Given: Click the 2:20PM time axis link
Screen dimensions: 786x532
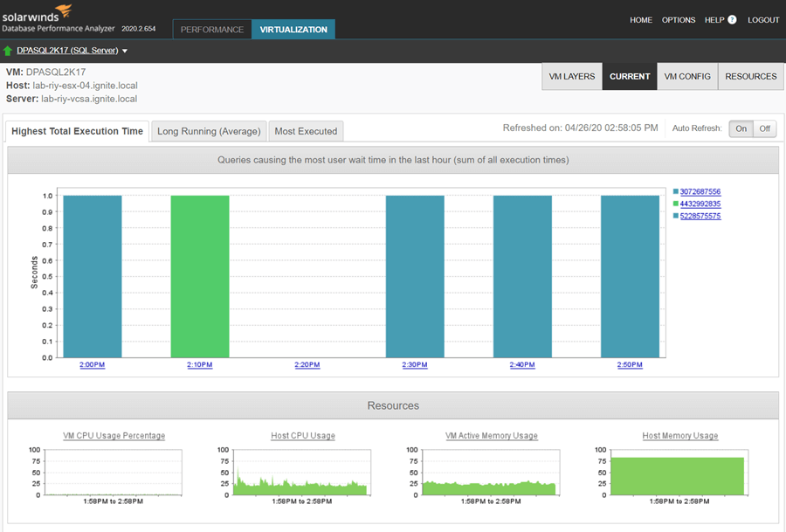Looking at the screenshot, I should 307,364.
